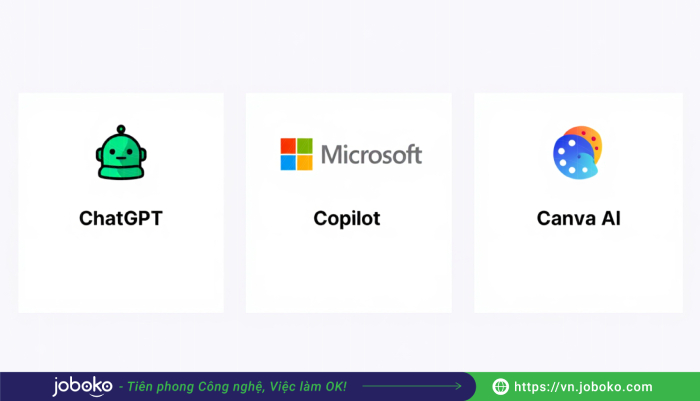Click the red square of Microsoft logo

[288, 146]
